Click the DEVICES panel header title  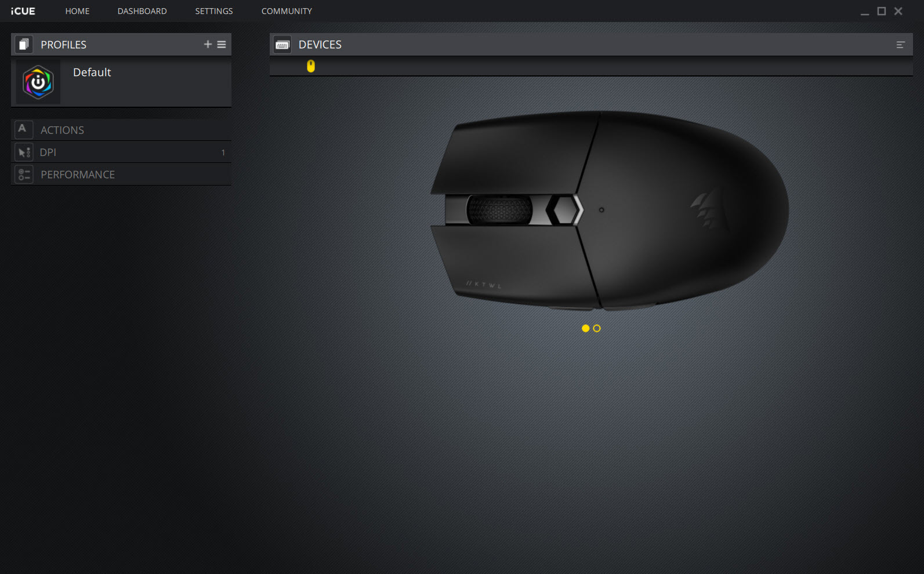[x=320, y=45]
